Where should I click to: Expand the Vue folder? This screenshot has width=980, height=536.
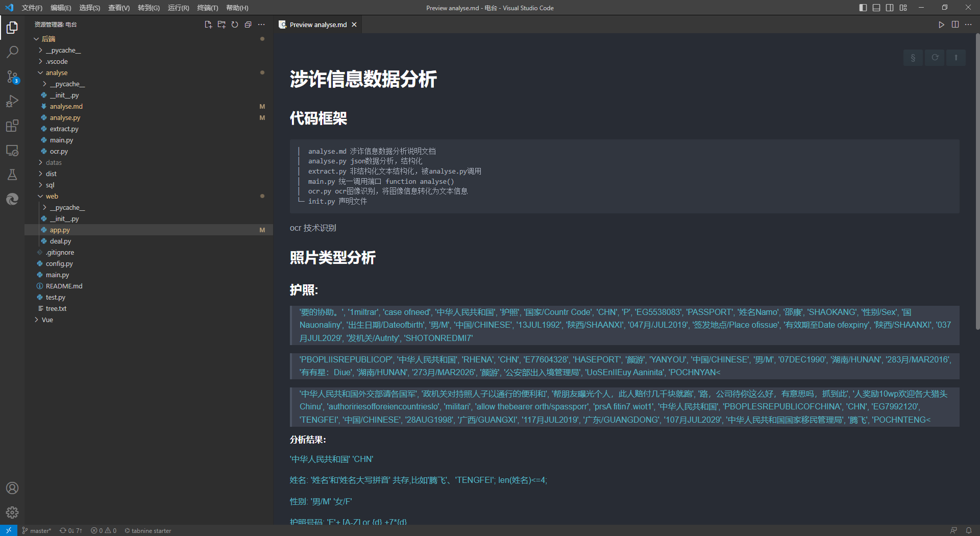point(149,320)
